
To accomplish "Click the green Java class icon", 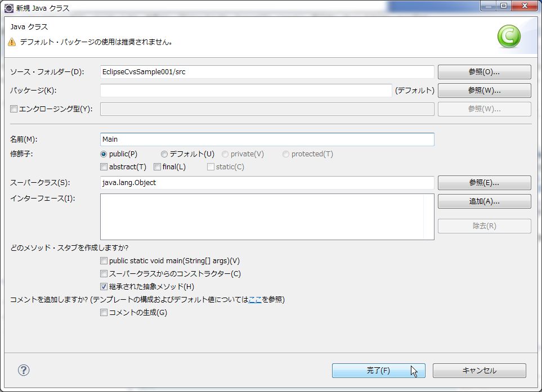I will [509, 36].
